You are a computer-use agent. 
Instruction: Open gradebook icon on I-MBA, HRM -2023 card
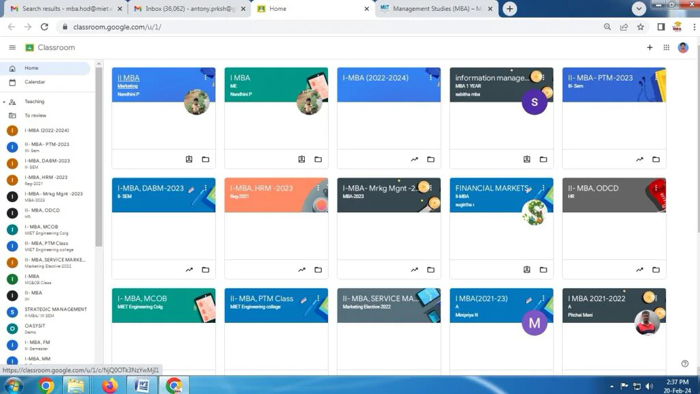[x=302, y=270]
